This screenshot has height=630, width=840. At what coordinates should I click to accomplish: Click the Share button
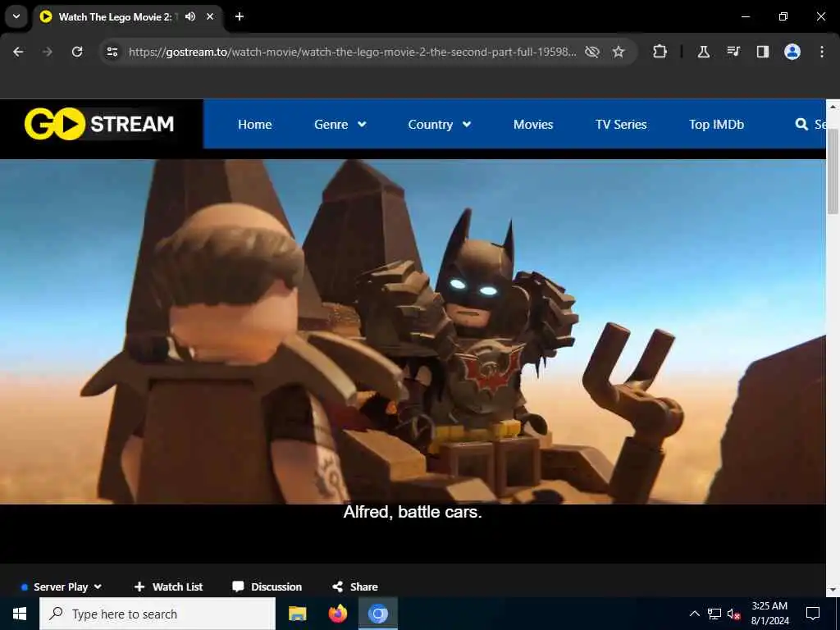354,587
